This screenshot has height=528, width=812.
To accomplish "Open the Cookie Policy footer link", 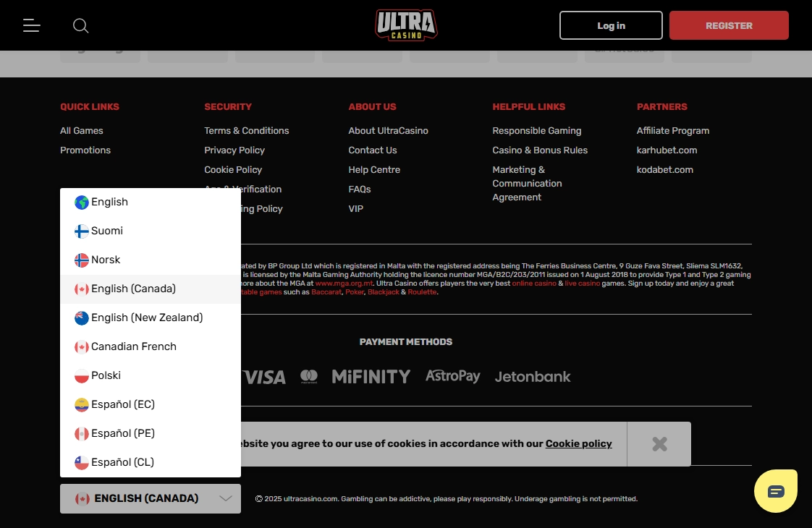I will [233, 170].
